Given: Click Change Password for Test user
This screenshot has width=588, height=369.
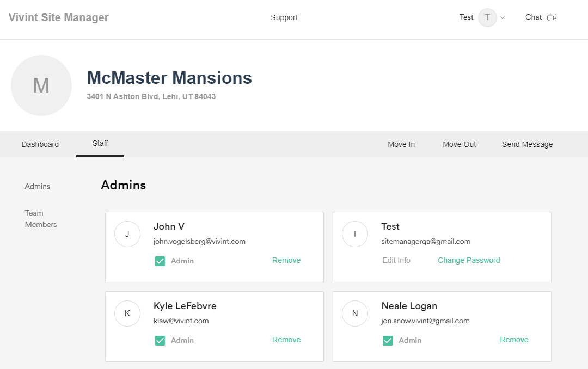Looking at the screenshot, I should (x=469, y=260).
